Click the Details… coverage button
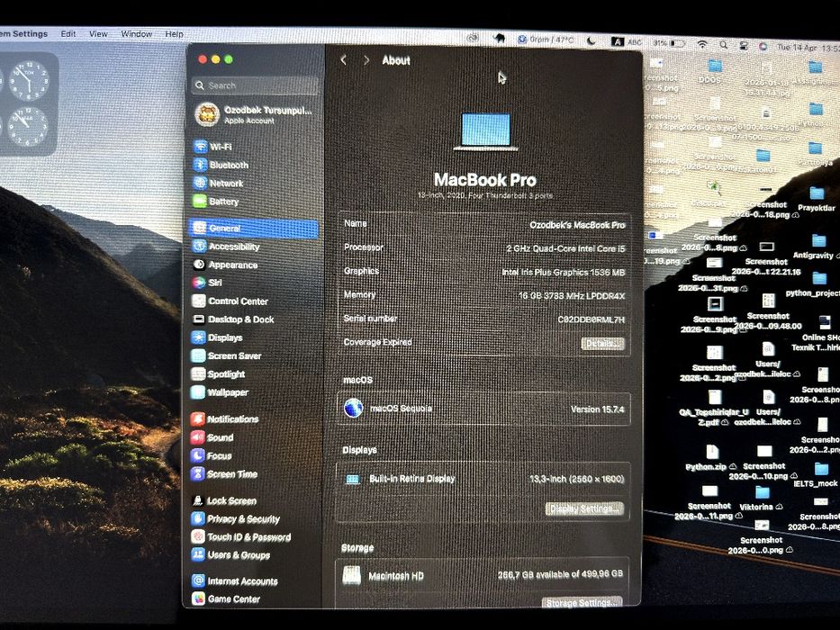 point(602,344)
